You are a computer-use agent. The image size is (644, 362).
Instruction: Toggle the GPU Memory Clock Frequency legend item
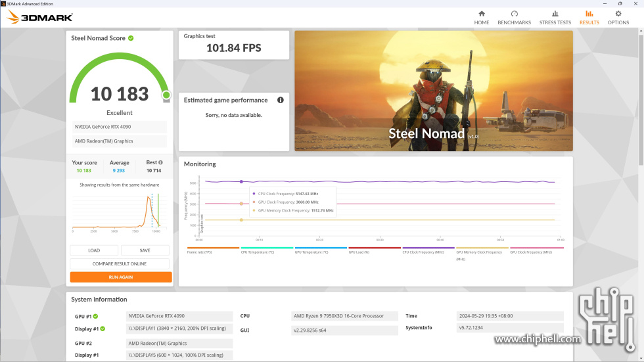coord(482,254)
